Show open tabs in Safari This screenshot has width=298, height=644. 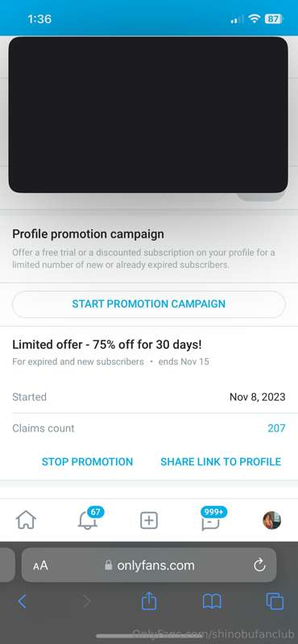click(x=275, y=601)
